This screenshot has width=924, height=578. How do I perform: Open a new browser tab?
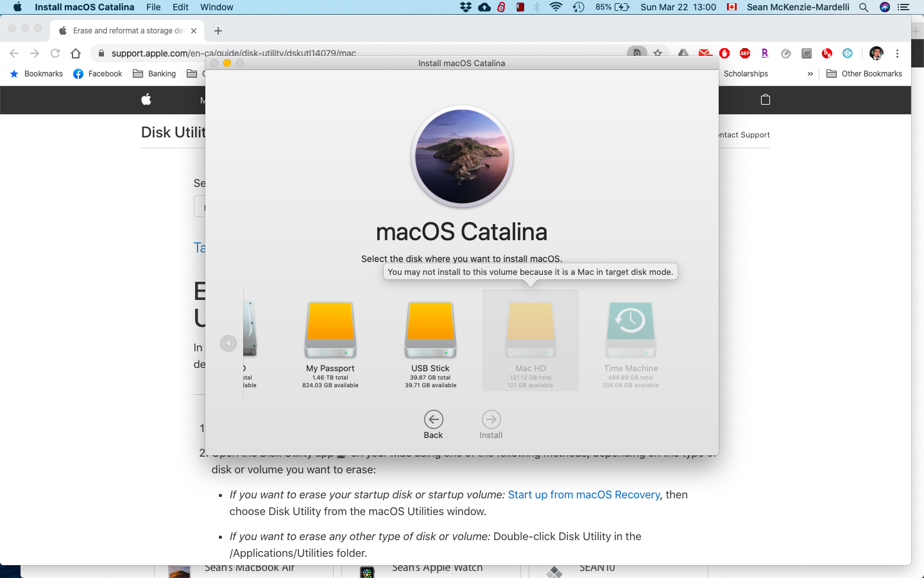218,31
